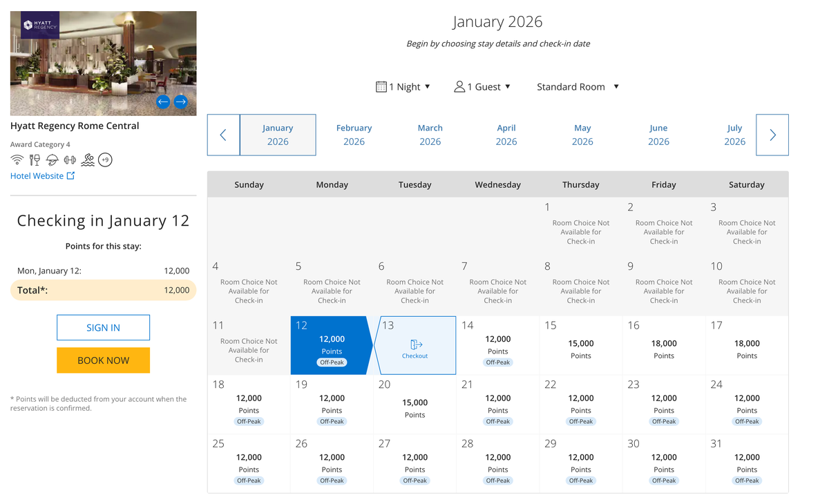The height and width of the screenshot is (504, 829).
Task: Open the 1 Guest selector dropdown
Action: pos(482,87)
